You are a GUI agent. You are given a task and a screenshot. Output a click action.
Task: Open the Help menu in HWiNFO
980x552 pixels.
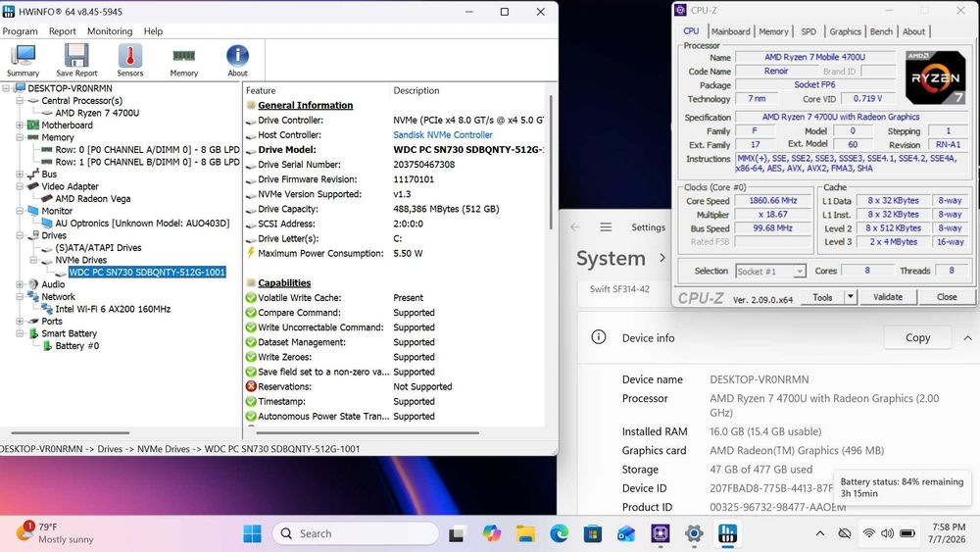(153, 31)
